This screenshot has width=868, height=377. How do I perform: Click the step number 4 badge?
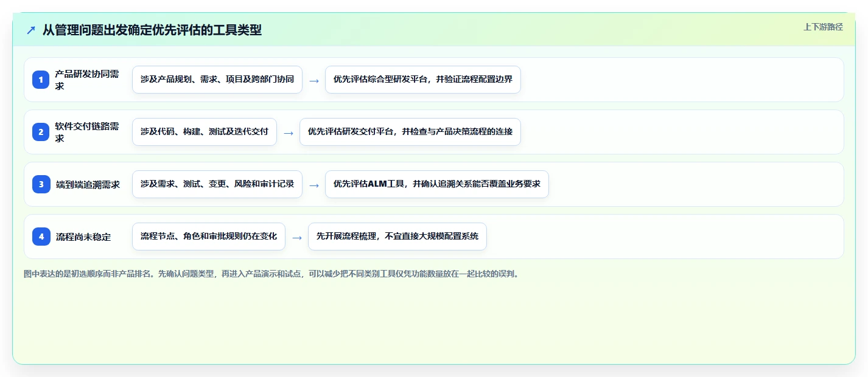coord(41,237)
